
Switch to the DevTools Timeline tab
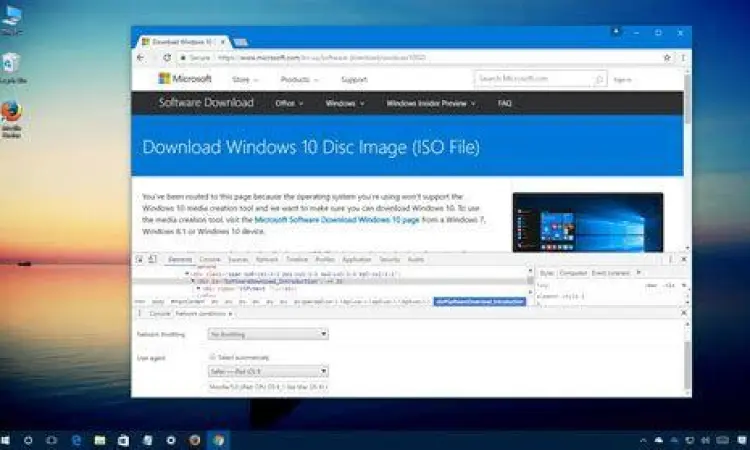[297, 259]
